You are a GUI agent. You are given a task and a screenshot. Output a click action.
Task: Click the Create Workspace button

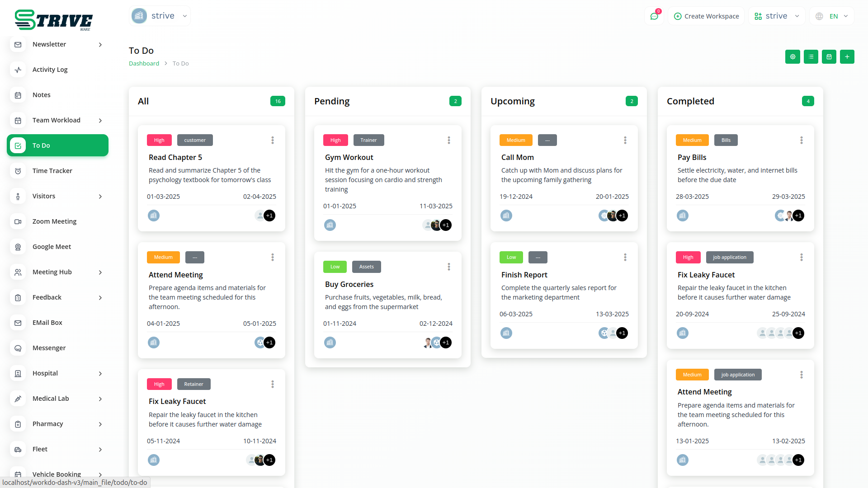[x=706, y=16]
